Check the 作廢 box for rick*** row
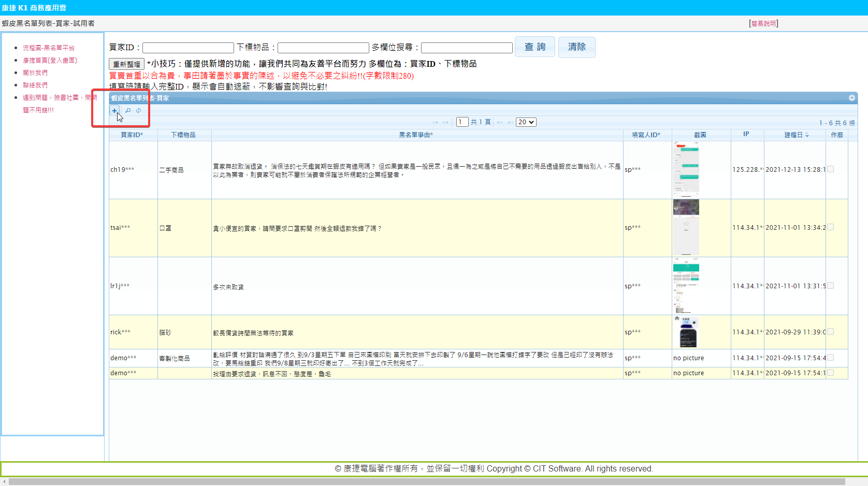Viewport: 868px width, 486px height. (x=830, y=332)
